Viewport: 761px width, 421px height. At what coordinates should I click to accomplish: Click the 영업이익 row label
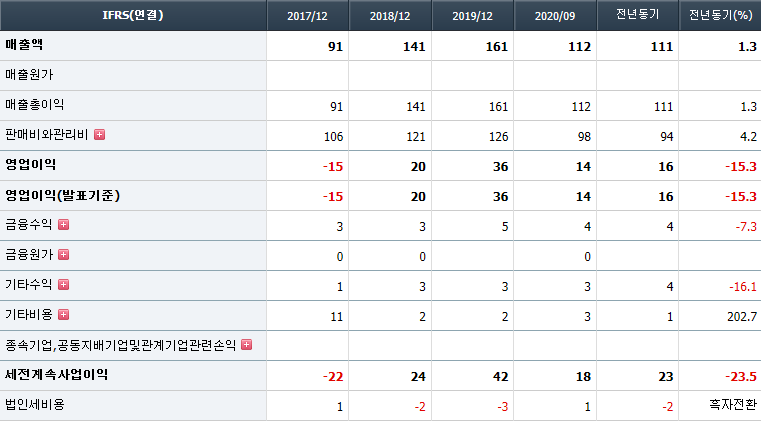[30, 165]
